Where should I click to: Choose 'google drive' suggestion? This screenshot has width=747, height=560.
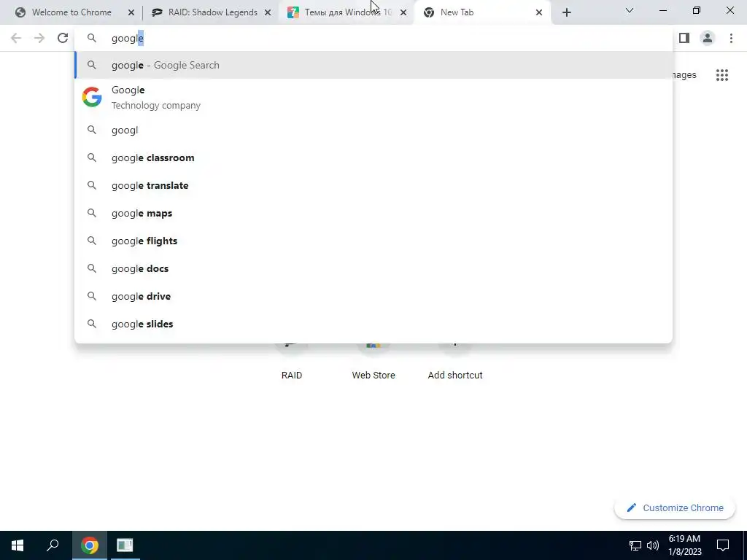[x=374, y=296]
